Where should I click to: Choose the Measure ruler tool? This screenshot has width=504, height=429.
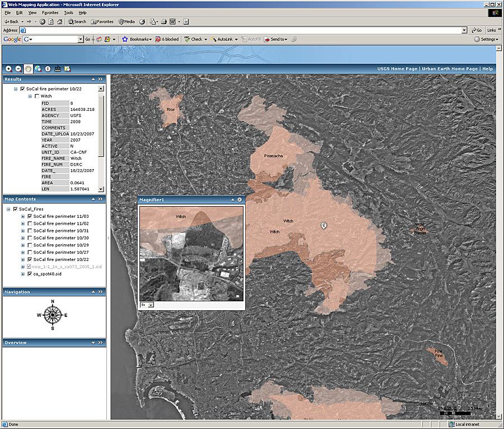coord(58,69)
